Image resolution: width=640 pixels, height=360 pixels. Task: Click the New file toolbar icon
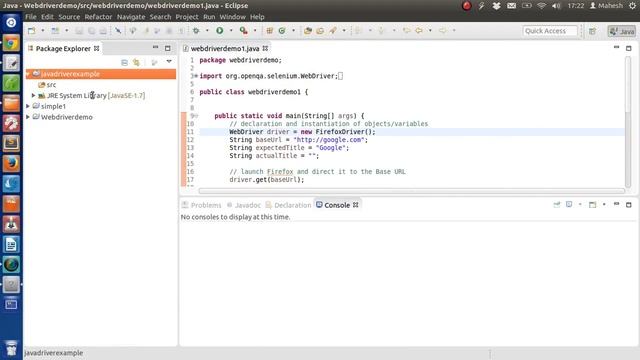tap(31, 31)
